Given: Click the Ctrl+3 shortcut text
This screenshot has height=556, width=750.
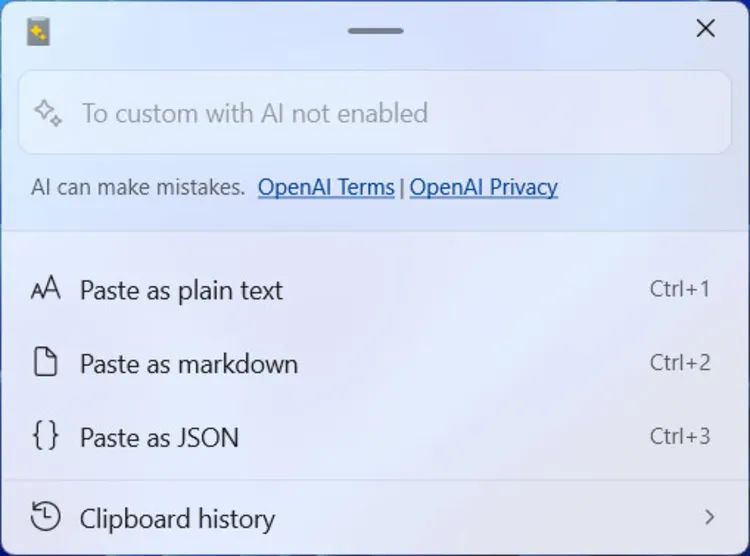Looking at the screenshot, I should (680, 436).
